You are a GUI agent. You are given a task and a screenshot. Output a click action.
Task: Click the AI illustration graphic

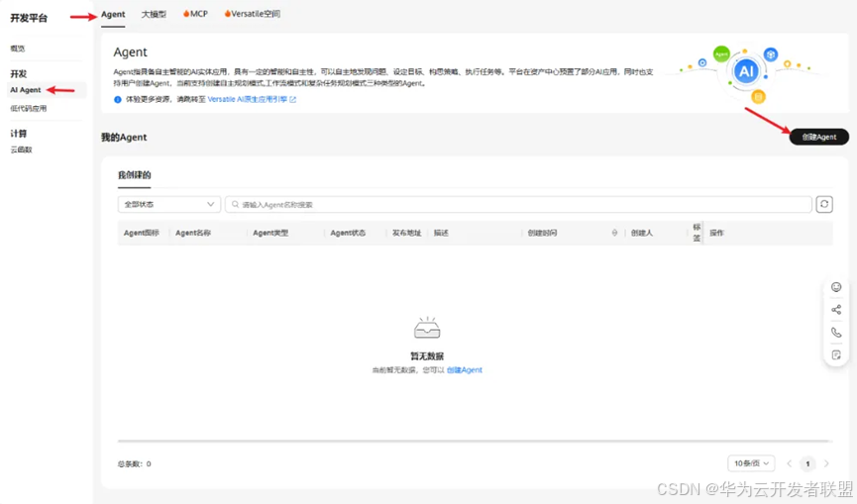(747, 71)
